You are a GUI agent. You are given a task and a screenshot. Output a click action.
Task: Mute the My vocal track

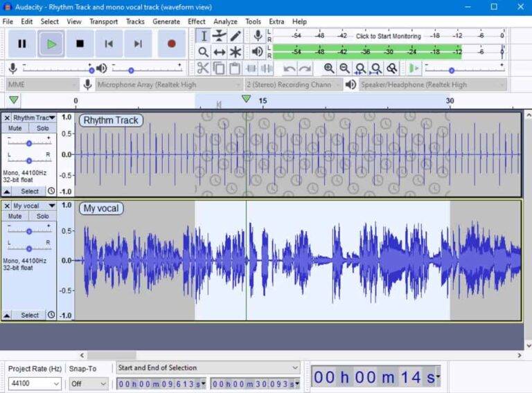click(x=15, y=216)
